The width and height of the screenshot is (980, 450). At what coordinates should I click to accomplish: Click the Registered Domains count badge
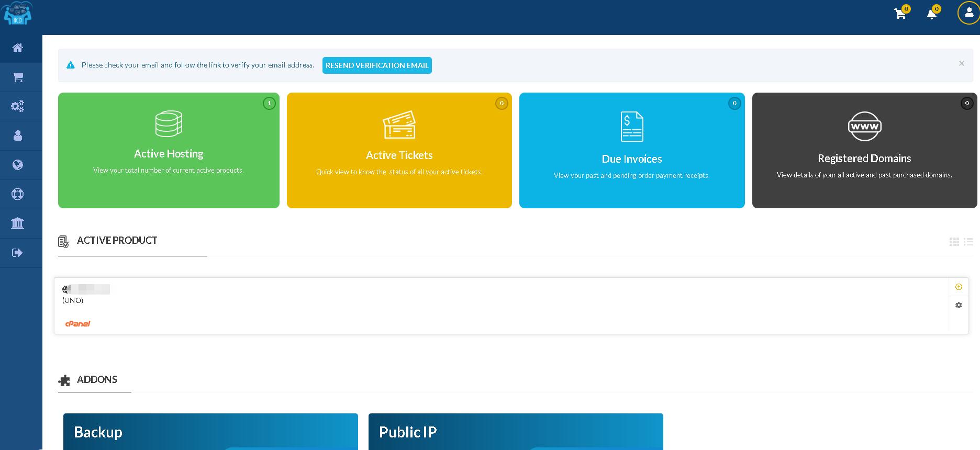click(967, 104)
